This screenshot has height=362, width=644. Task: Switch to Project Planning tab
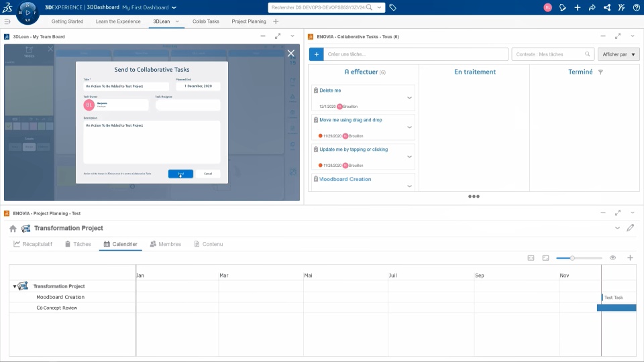[x=249, y=21]
